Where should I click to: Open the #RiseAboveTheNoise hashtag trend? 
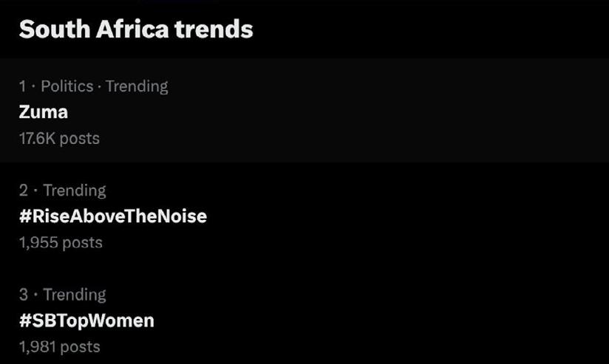coord(113,216)
